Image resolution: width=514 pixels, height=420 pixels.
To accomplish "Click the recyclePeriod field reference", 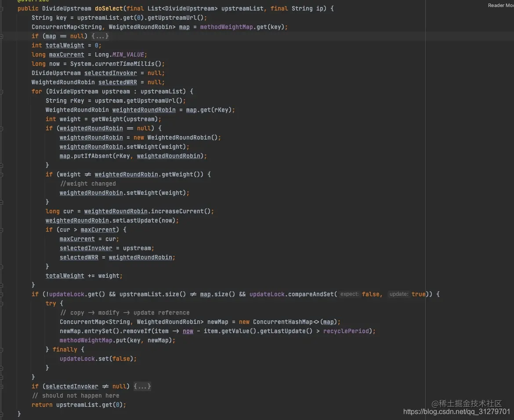I will [x=346, y=331].
